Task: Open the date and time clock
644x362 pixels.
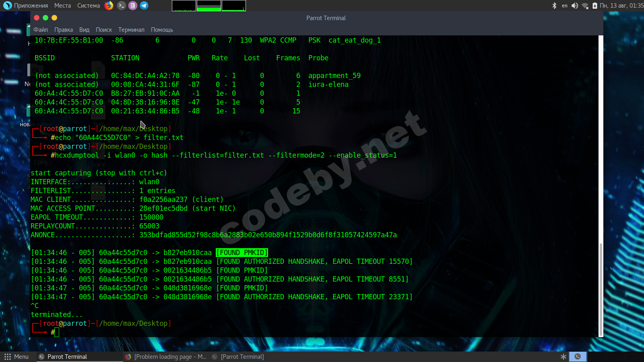Action: coord(621,6)
